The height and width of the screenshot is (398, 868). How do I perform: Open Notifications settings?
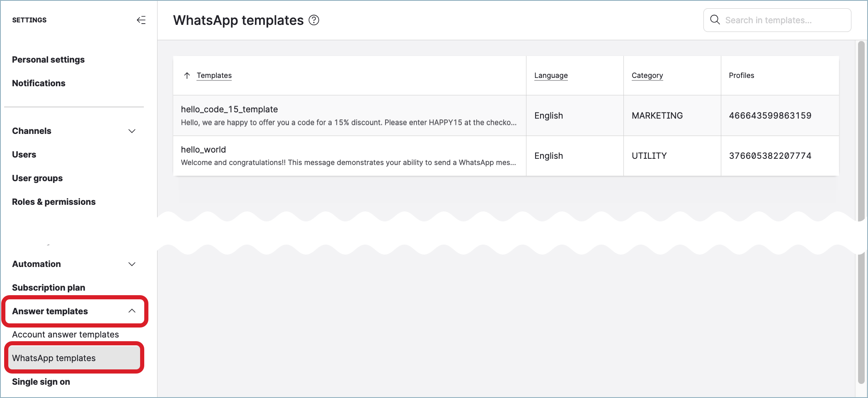click(x=39, y=83)
